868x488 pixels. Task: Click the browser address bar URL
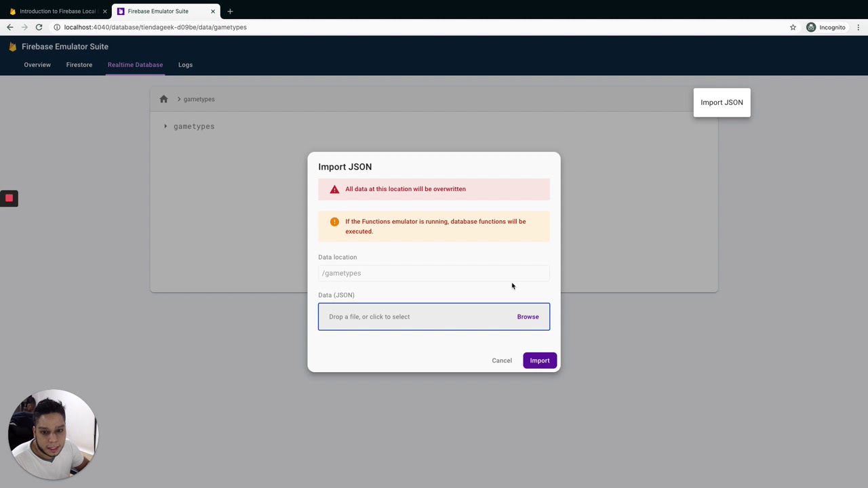point(155,27)
